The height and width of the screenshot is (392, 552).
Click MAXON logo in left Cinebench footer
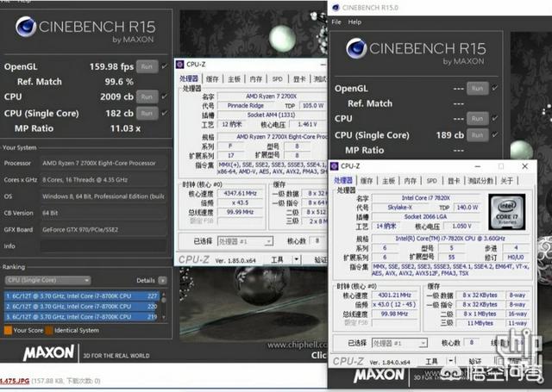point(48,353)
